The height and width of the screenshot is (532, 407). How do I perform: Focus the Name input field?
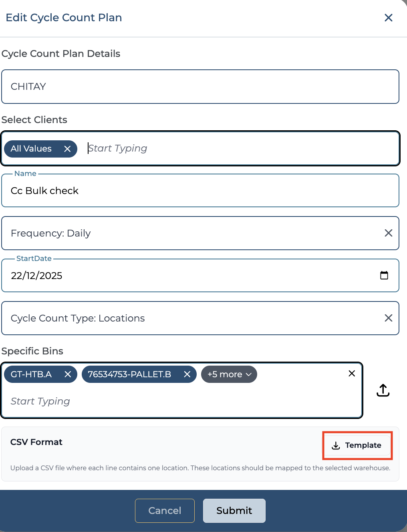[200, 191]
